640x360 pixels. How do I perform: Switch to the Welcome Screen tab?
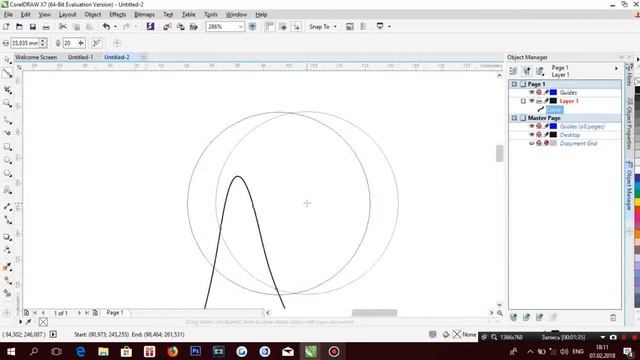pyautogui.click(x=36, y=57)
